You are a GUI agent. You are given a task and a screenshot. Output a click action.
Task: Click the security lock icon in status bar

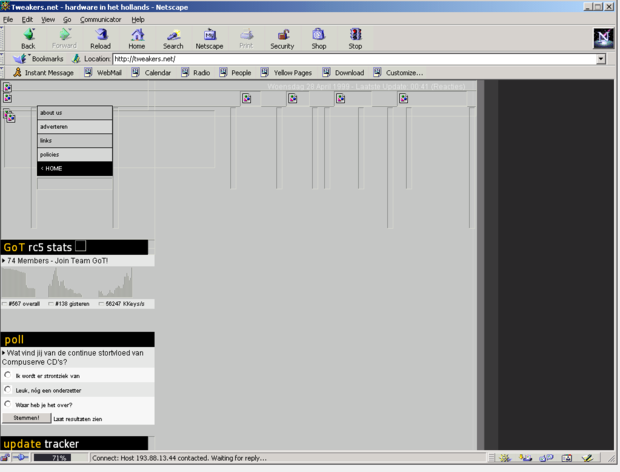coord(5,458)
